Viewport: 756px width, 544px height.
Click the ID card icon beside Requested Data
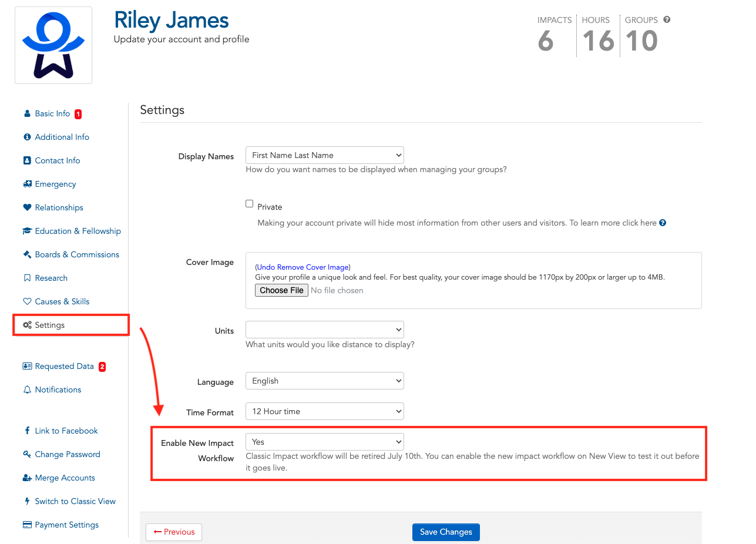27,366
